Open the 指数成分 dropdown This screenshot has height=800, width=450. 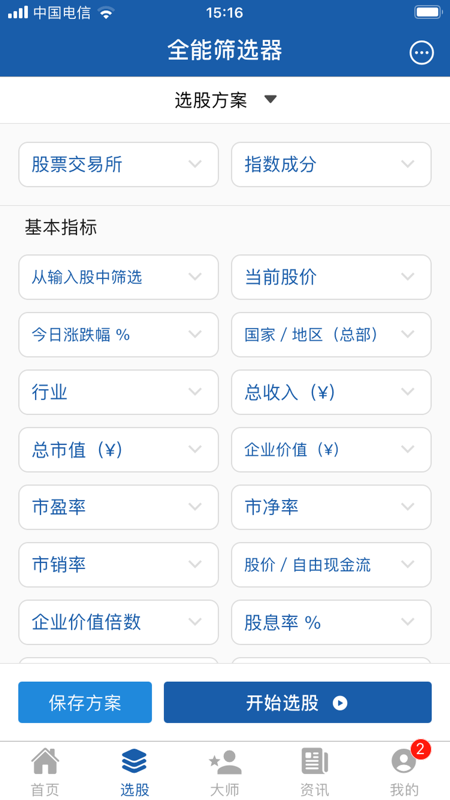coord(331,164)
